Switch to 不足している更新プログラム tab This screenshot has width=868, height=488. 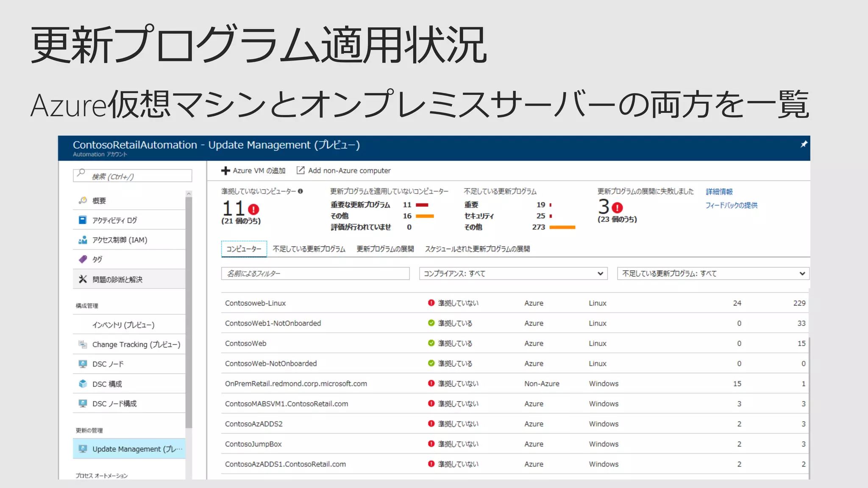[309, 249]
